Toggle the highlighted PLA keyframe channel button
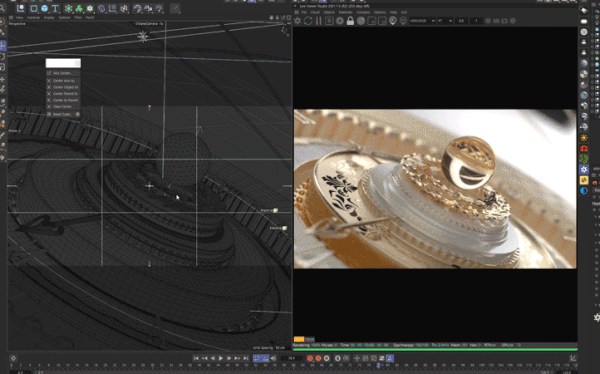This screenshot has height=374, width=600. tap(390, 358)
